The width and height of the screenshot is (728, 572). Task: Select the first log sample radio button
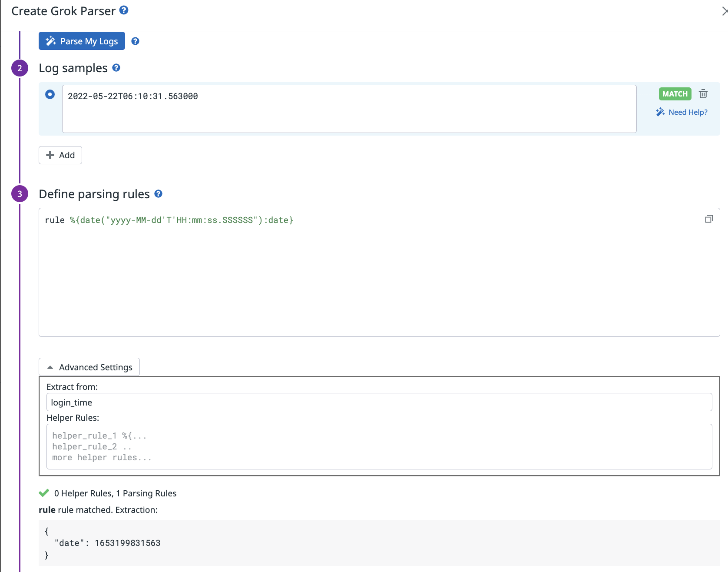[50, 94]
